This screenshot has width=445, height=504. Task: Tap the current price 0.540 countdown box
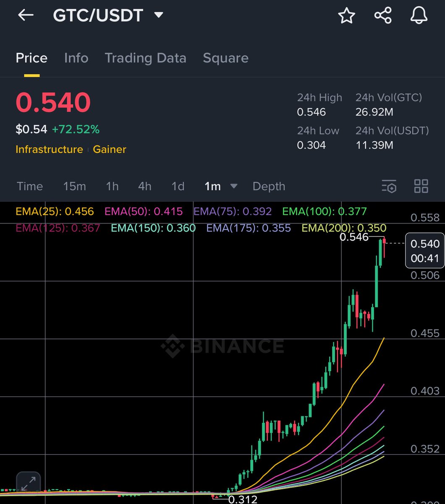click(x=424, y=250)
